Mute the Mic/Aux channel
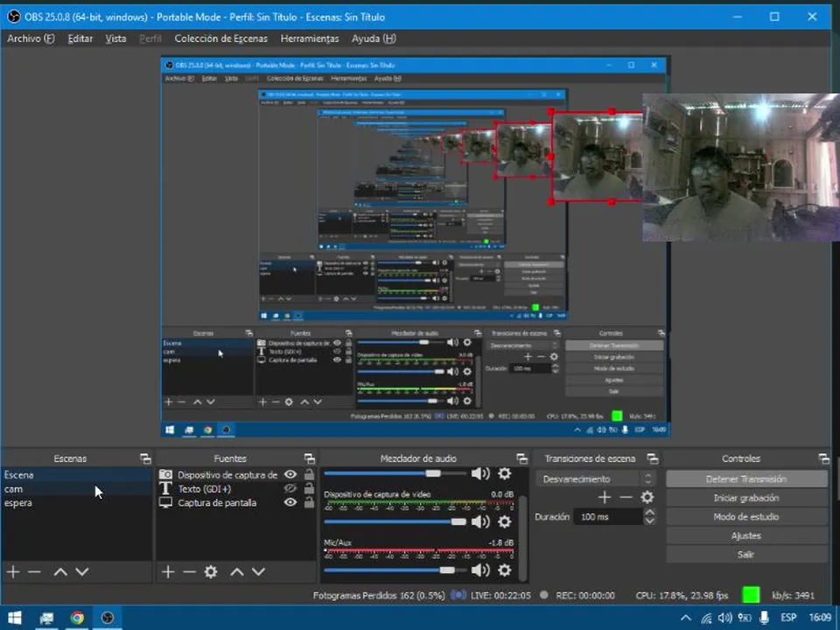The width and height of the screenshot is (840, 630). [480, 570]
